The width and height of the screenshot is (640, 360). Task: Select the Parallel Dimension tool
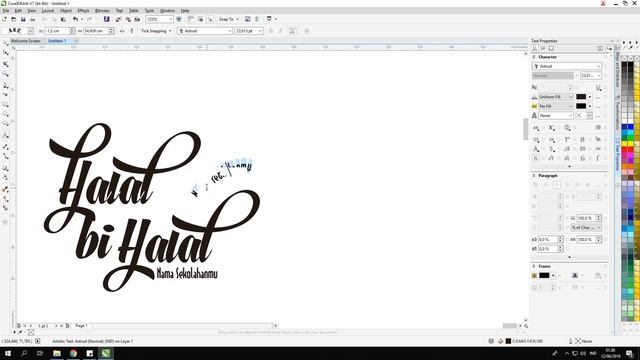pyautogui.click(x=5, y=146)
